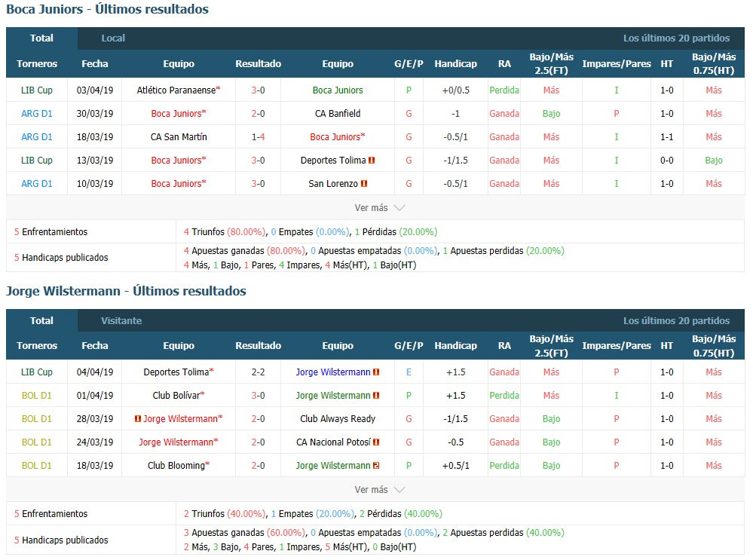The image size is (753, 560).
Task: Open the San Lorenzo team link
Action: click(333, 183)
